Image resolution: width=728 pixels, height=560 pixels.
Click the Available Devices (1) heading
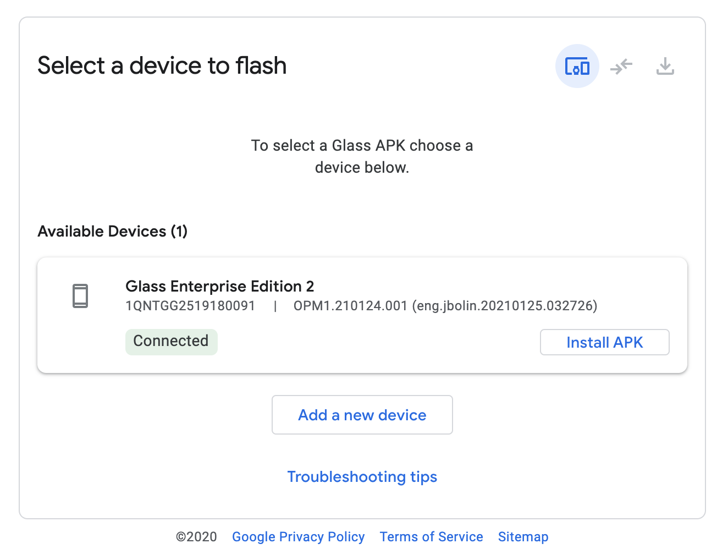112,231
